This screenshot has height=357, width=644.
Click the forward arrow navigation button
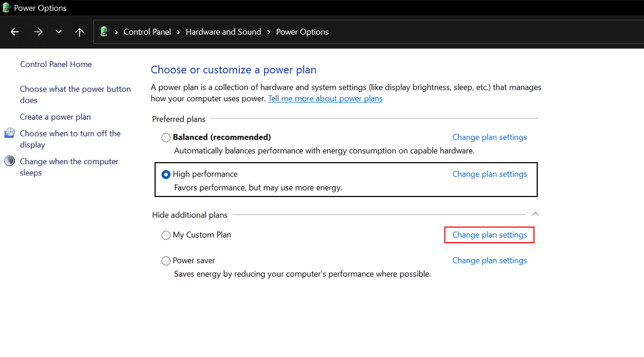[38, 32]
